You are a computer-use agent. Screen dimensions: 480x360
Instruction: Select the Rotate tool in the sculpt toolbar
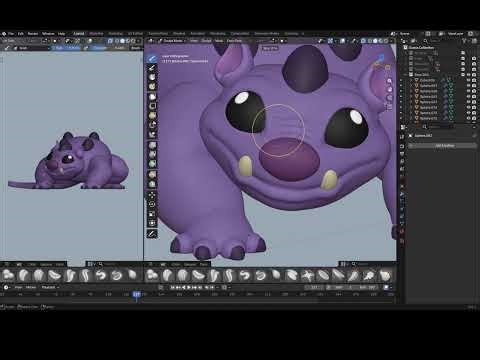pos(152,204)
